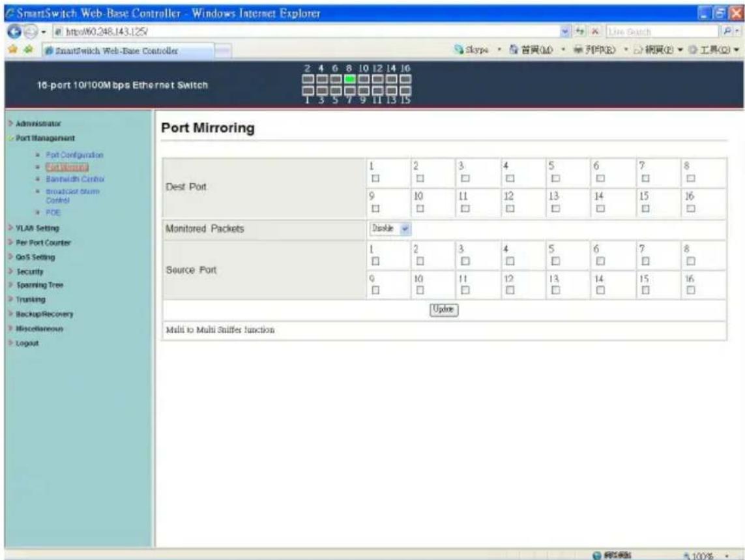Open the recent pages dropdown beside Forward
Screen dimensions: 745x560
coord(44,33)
